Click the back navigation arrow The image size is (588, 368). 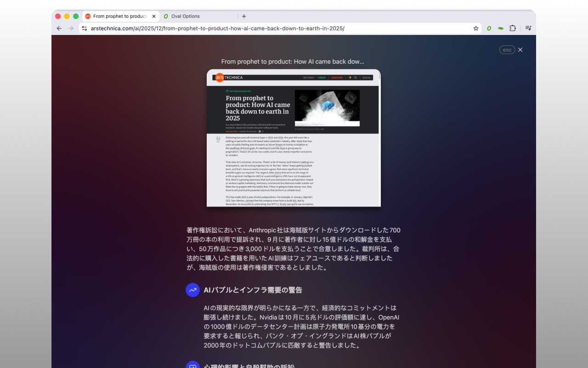click(x=59, y=28)
